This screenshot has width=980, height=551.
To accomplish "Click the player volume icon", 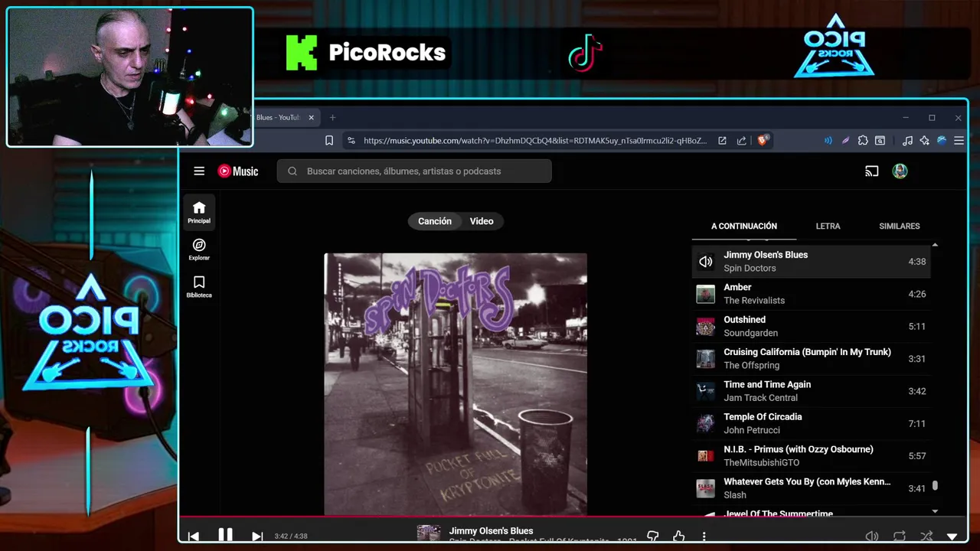I will (x=871, y=537).
